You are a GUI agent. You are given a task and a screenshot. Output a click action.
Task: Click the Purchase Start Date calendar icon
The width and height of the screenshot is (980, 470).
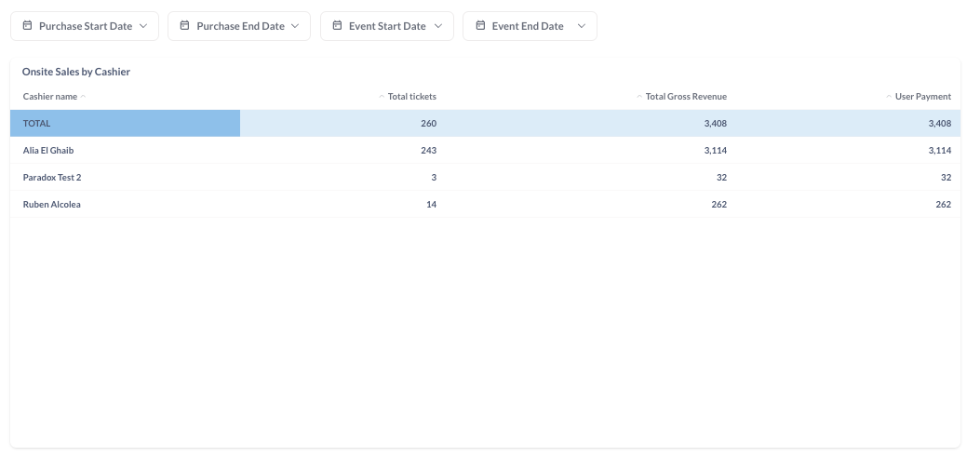pos(27,26)
